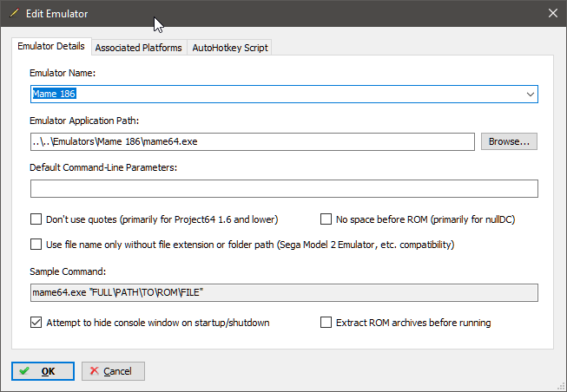This screenshot has width=567, height=392.
Task: Confirm changes with the OK button
Action: coord(43,371)
